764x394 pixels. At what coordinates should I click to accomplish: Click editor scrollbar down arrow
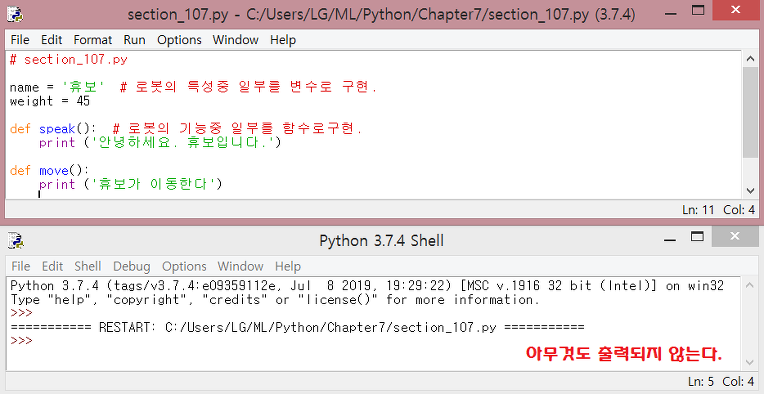[x=750, y=190]
